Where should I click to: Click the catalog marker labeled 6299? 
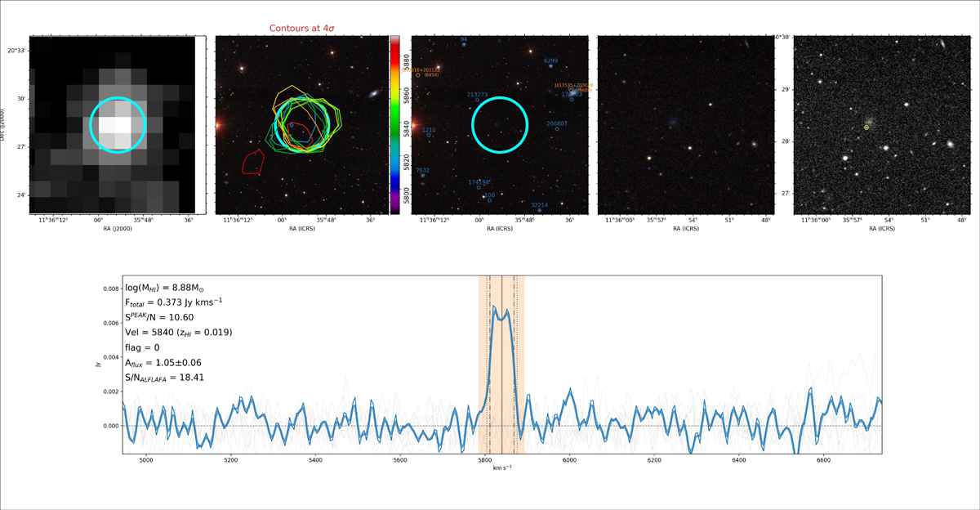[x=551, y=66]
